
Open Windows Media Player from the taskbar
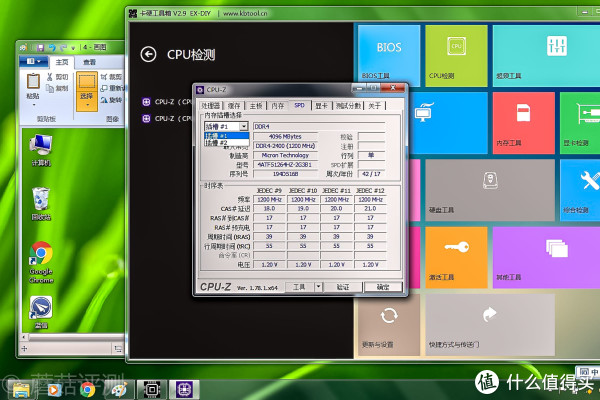click(x=54, y=390)
